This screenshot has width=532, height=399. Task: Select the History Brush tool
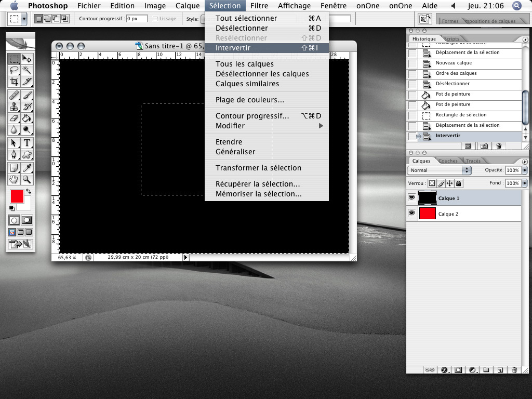[27, 107]
